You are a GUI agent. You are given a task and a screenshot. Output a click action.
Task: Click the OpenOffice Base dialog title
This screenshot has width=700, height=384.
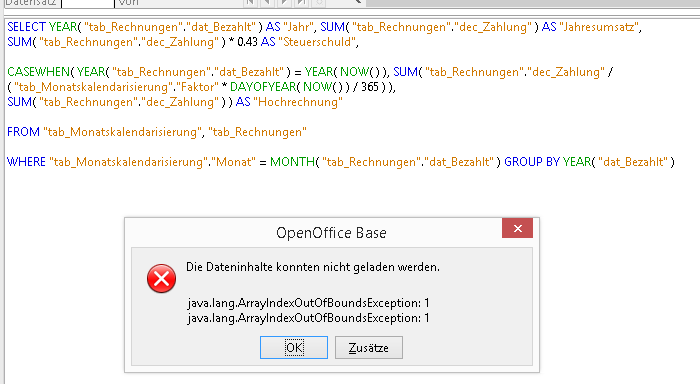tap(331, 233)
